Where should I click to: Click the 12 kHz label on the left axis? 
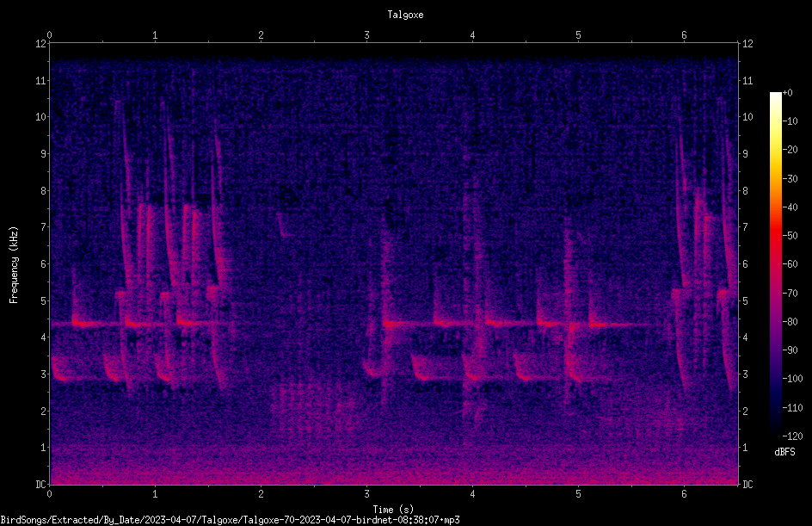click(41, 44)
